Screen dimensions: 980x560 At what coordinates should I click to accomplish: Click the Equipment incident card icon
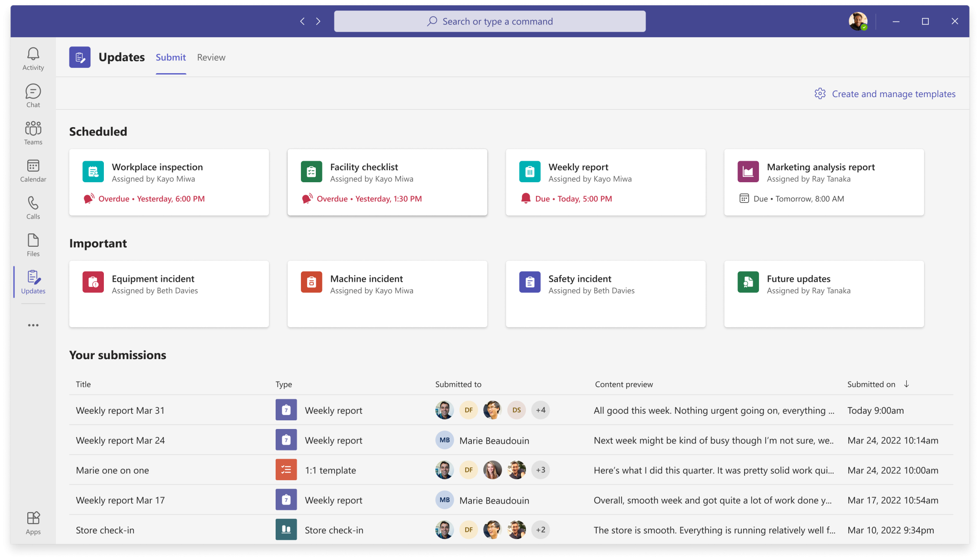93,282
